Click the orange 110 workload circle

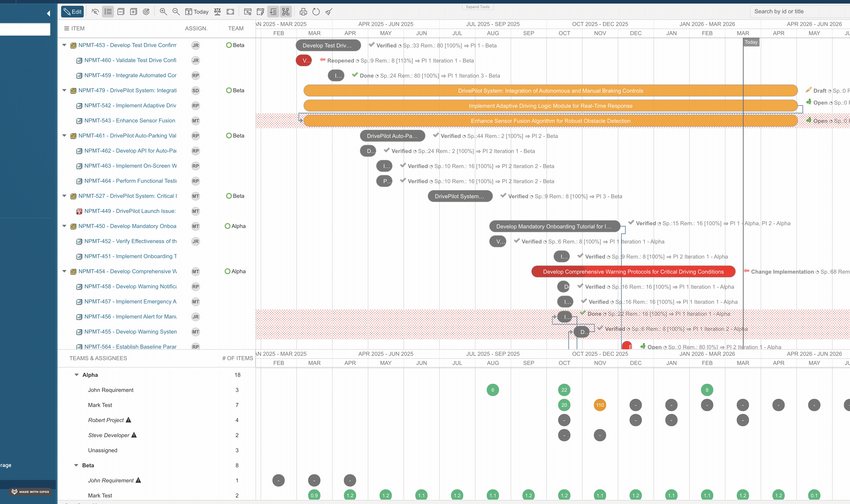pos(600,405)
